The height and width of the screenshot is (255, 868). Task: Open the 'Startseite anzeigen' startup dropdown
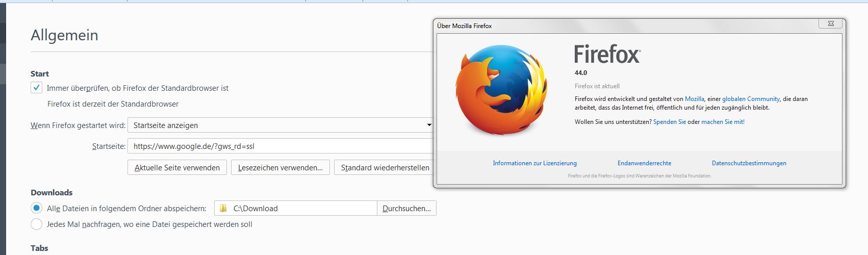click(280, 125)
